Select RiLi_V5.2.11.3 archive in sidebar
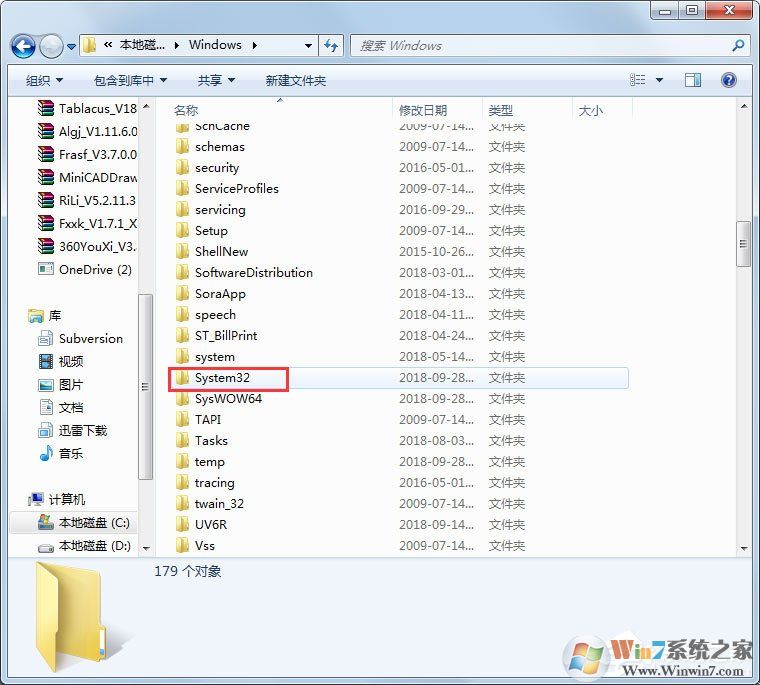760x685 pixels. pos(88,200)
